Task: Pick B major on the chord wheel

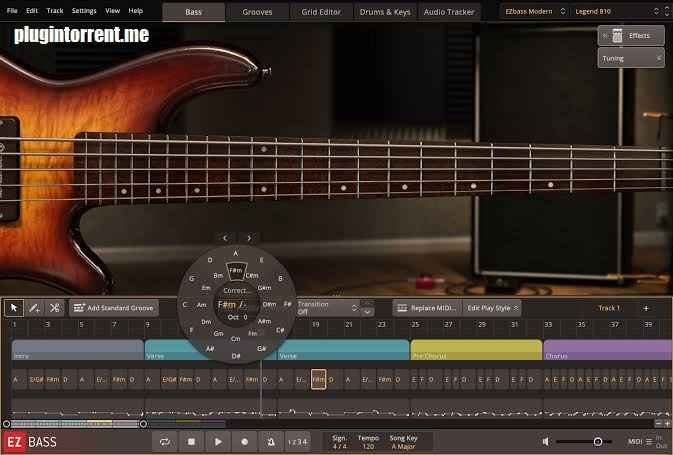Action: pyautogui.click(x=280, y=279)
